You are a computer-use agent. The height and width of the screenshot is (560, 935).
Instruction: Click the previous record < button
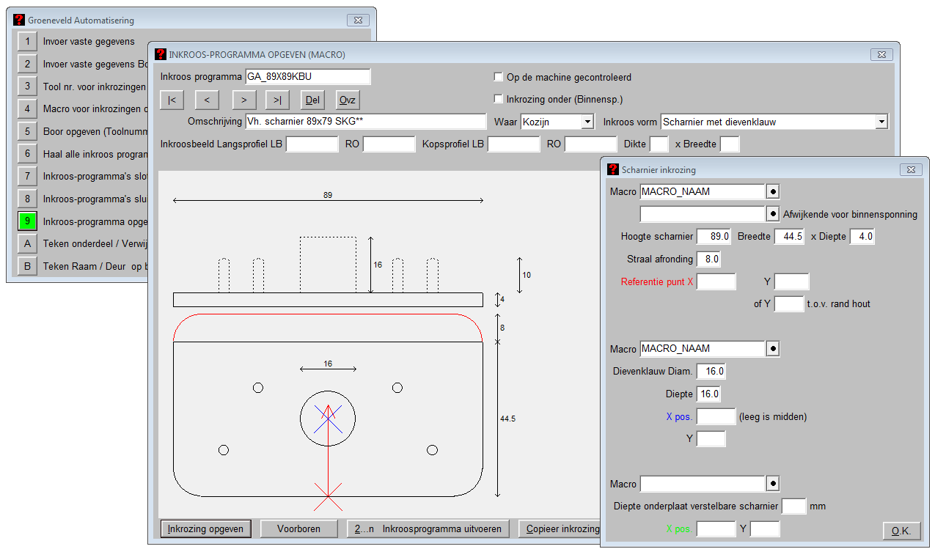pos(207,100)
